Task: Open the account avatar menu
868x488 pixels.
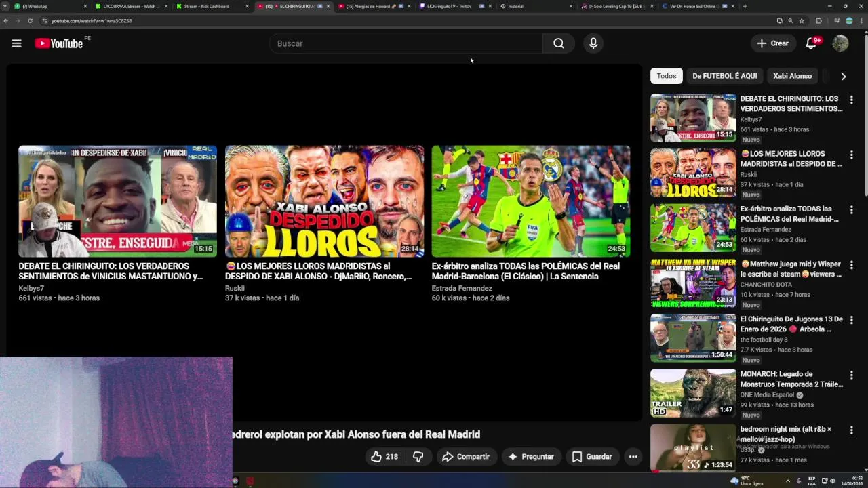Action: coord(840,43)
